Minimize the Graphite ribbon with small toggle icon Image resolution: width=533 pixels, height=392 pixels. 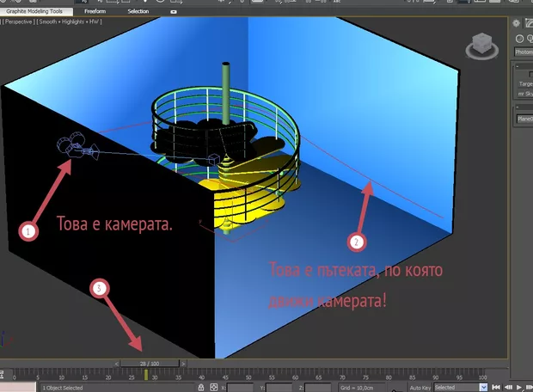(x=175, y=12)
